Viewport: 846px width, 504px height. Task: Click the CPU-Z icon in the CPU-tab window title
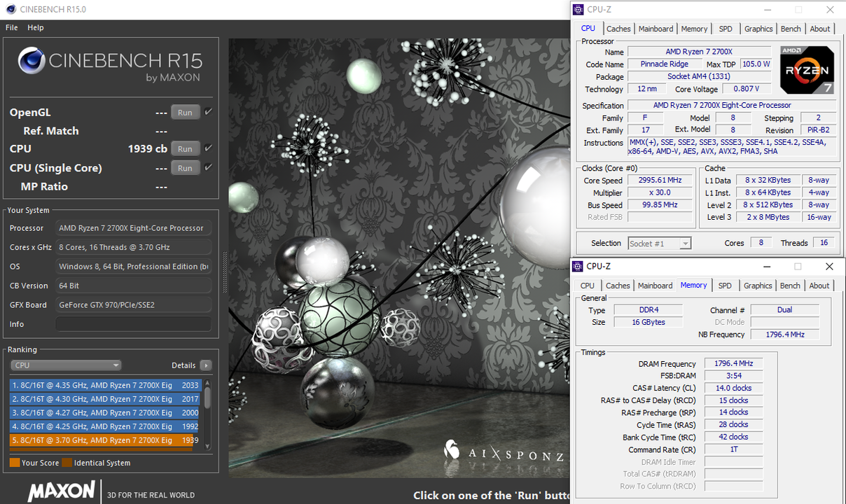point(578,10)
